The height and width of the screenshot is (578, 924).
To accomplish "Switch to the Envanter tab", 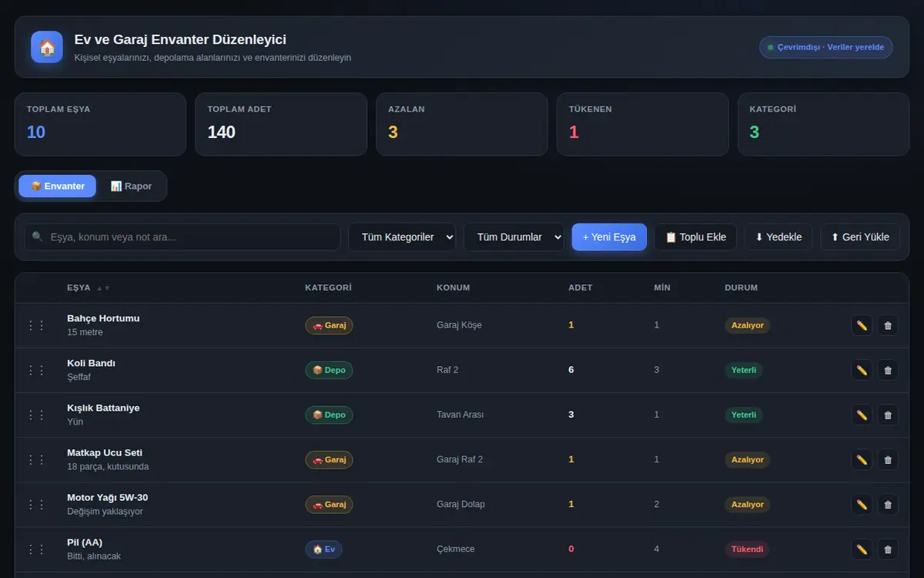I will coord(58,186).
